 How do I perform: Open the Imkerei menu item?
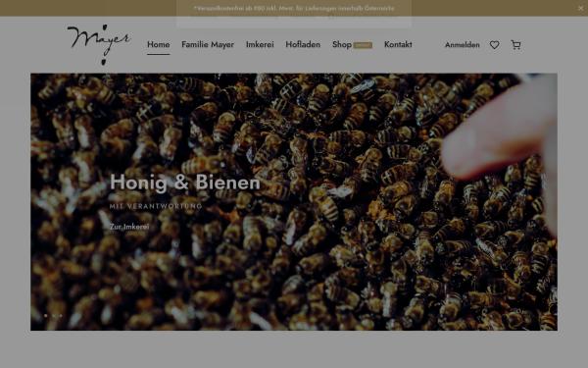click(260, 45)
